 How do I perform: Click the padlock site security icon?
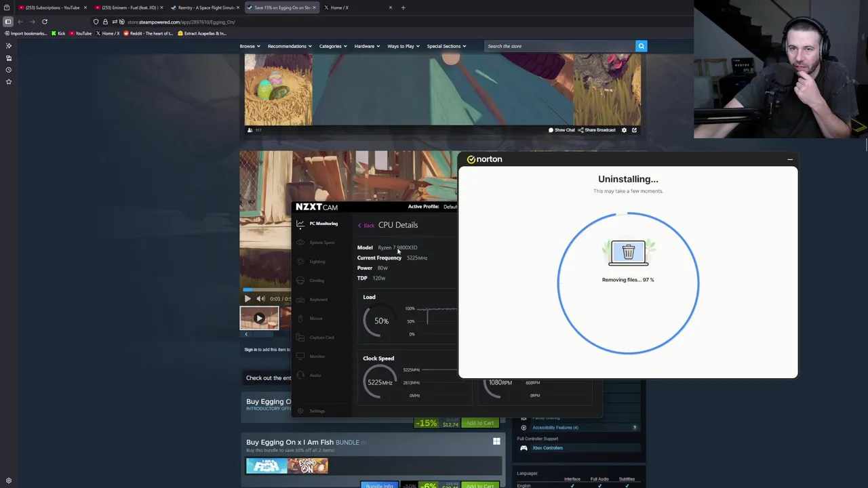[x=105, y=22]
